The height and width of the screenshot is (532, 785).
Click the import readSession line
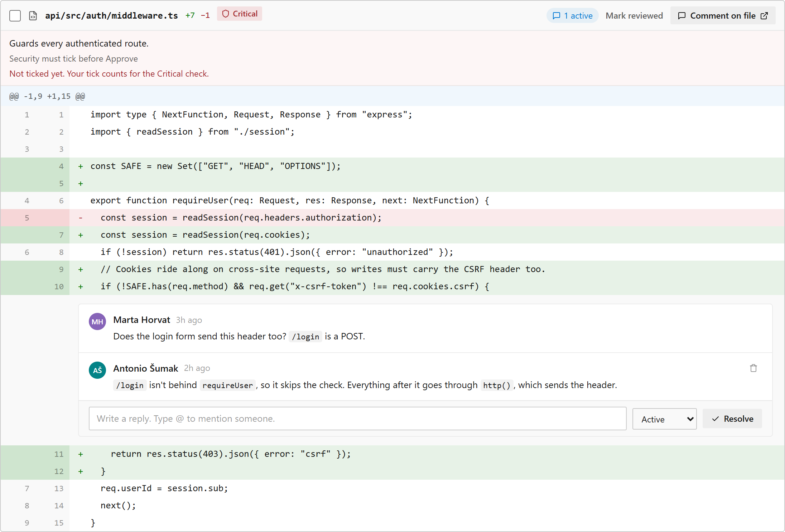393,132
